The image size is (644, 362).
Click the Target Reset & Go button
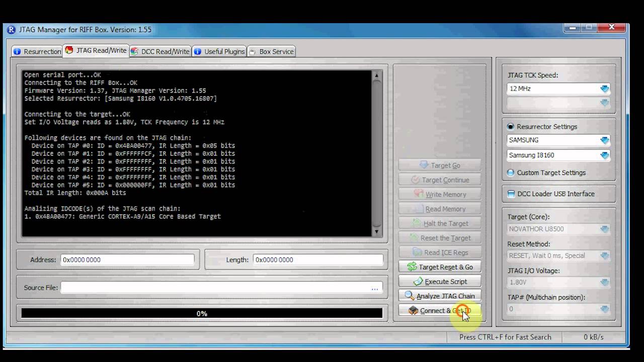[440, 267]
